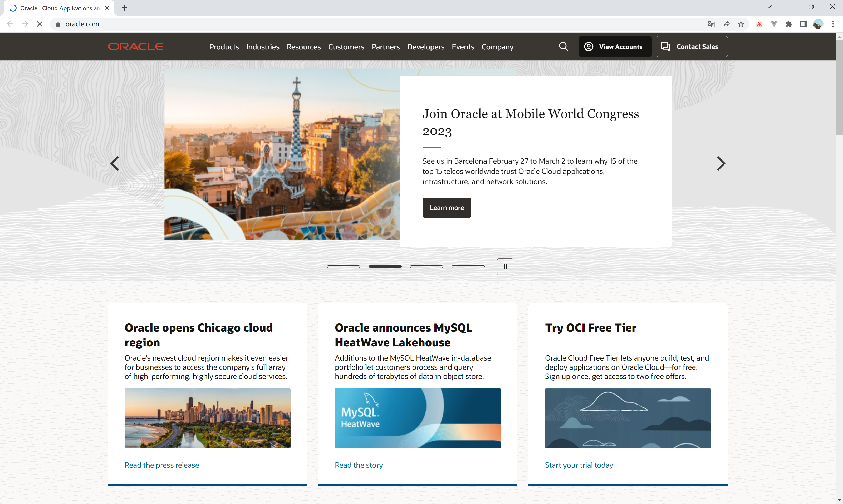Bookmark this page with the star icon
Image resolution: width=843 pixels, height=504 pixels.
coord(741,24)
